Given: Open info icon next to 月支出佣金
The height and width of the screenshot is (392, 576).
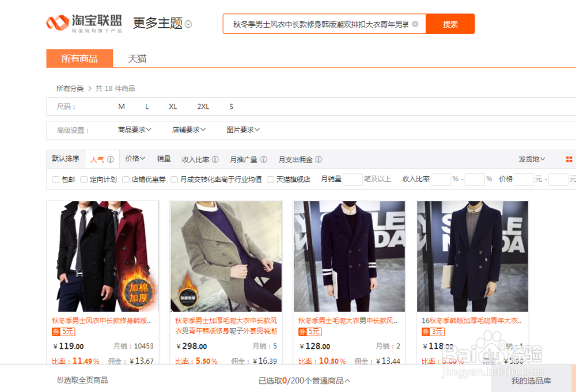Looking at the screenshot, I should pyautogui.click(x=319, y=159).
